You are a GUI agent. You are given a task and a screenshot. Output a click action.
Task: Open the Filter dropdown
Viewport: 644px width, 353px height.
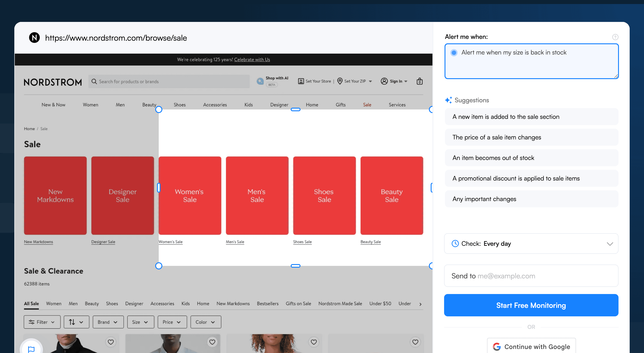pyautogui.click(x=42, y=322)
